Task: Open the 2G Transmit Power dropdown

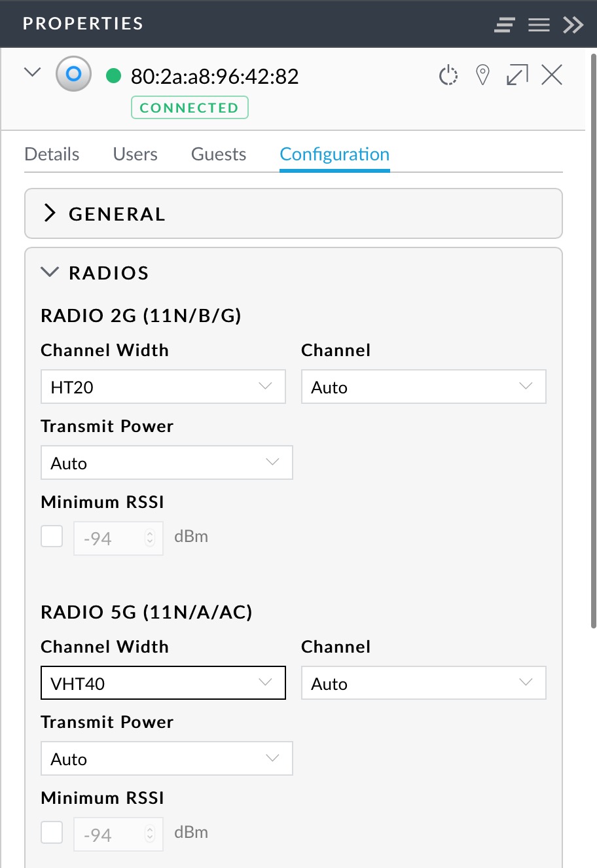Action: (166, 463)
